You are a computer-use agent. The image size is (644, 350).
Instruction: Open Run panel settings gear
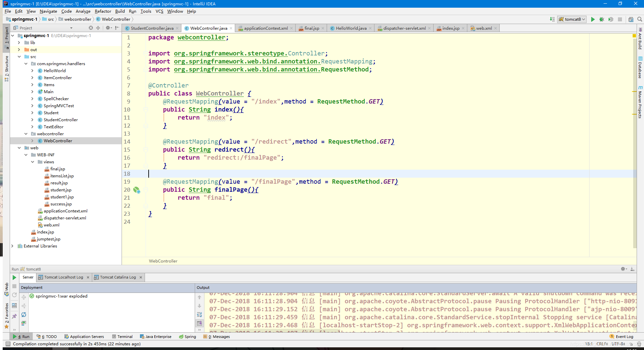coord(624,269)
